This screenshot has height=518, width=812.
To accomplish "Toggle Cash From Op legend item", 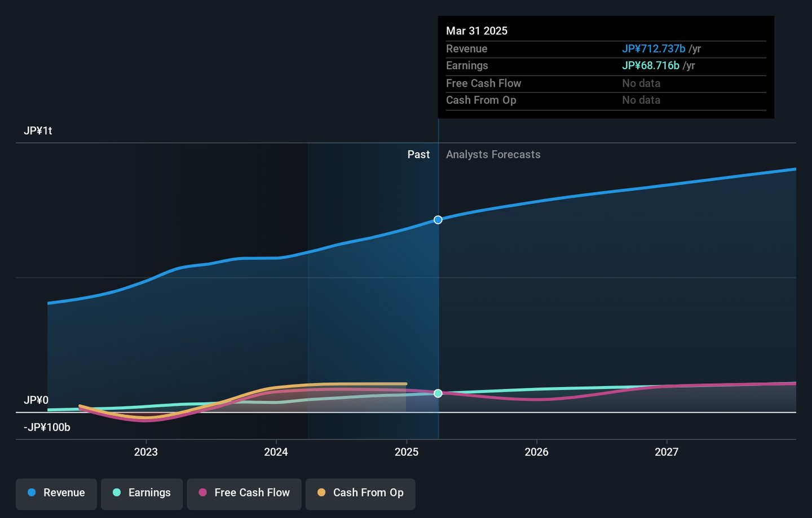I will (360, 493).
